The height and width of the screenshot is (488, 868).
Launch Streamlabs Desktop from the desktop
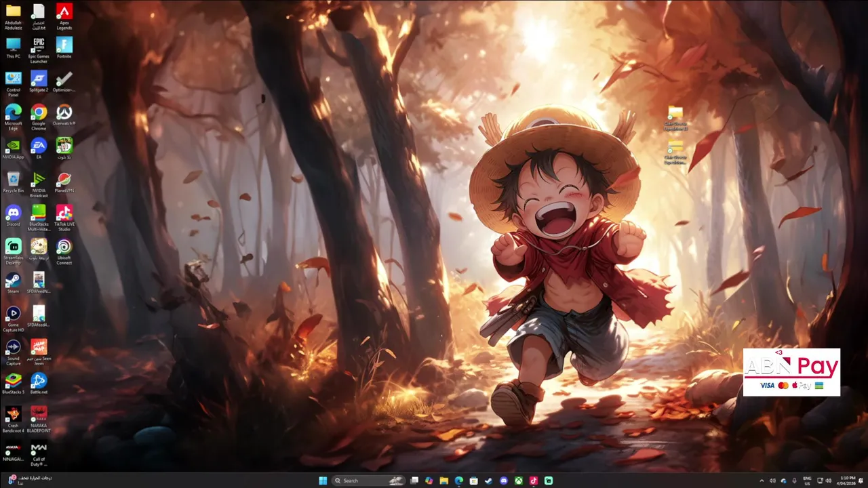[13, 251]
